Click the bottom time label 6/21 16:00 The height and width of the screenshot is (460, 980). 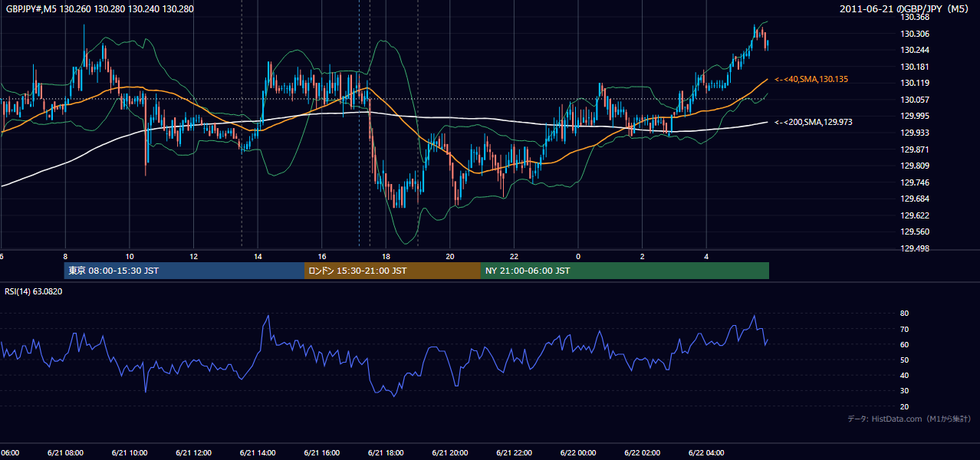[322, 453]
